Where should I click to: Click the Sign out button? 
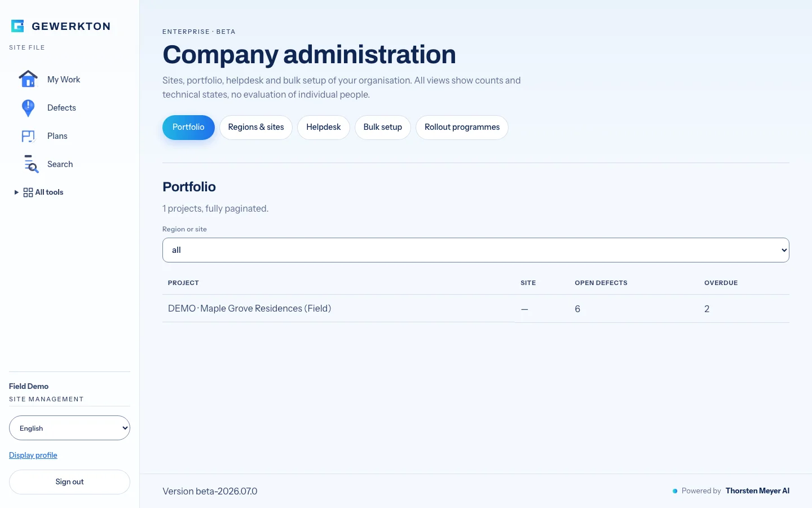(69, 482)
